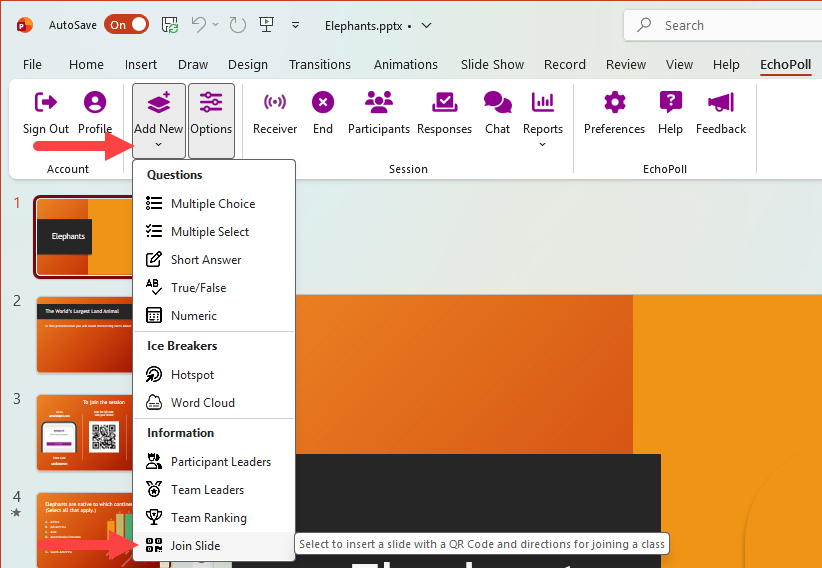Image resolution: width=822 pixels, height=568 pixels.
Task: Open the File tab
Action: point(32,65)
